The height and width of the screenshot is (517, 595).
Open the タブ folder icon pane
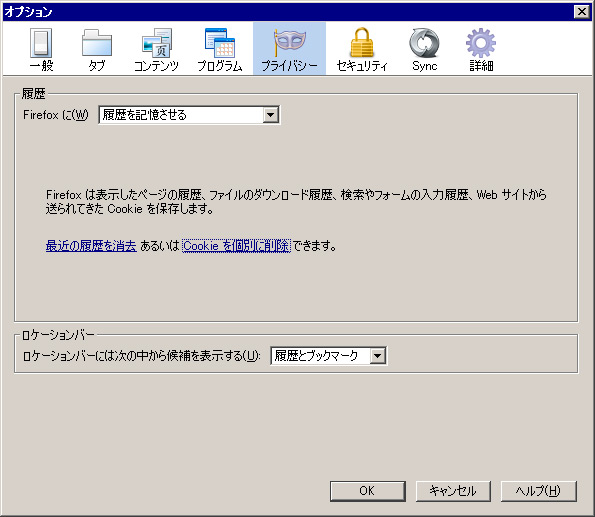coord(97,49)
